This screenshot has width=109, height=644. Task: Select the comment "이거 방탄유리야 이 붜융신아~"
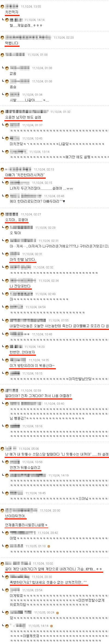click(32, 366)
